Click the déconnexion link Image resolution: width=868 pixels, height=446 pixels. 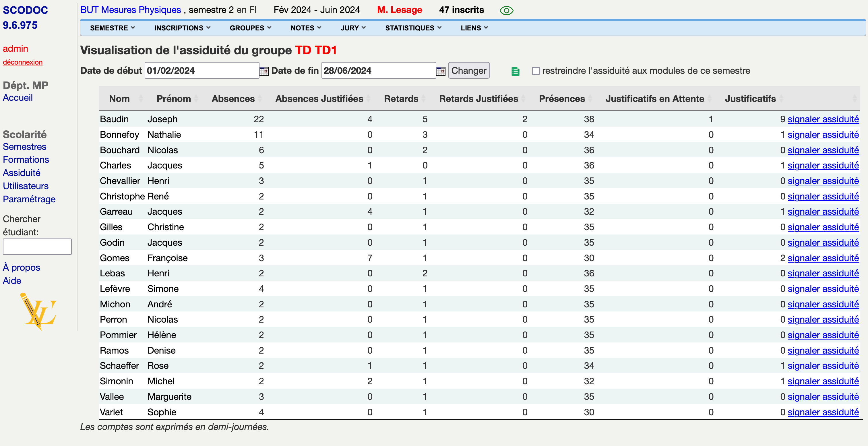pos(23,62)
